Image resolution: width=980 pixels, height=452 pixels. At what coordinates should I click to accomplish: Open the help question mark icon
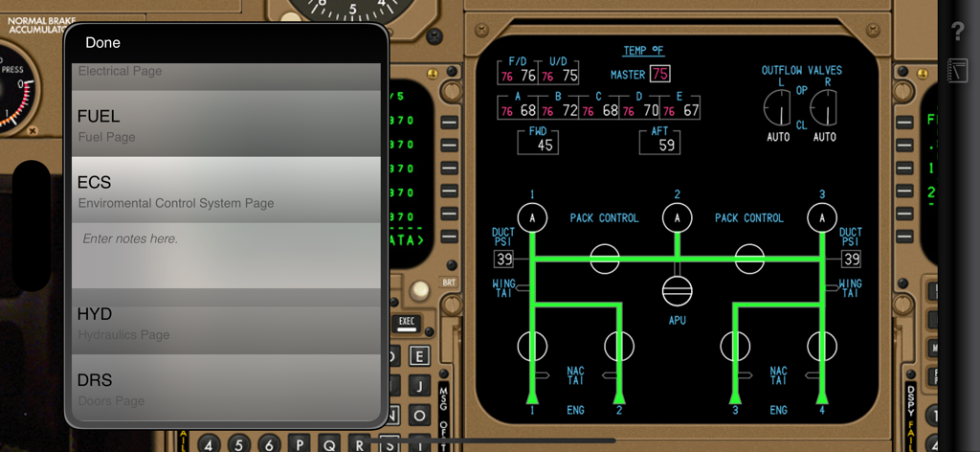point(957,32)
